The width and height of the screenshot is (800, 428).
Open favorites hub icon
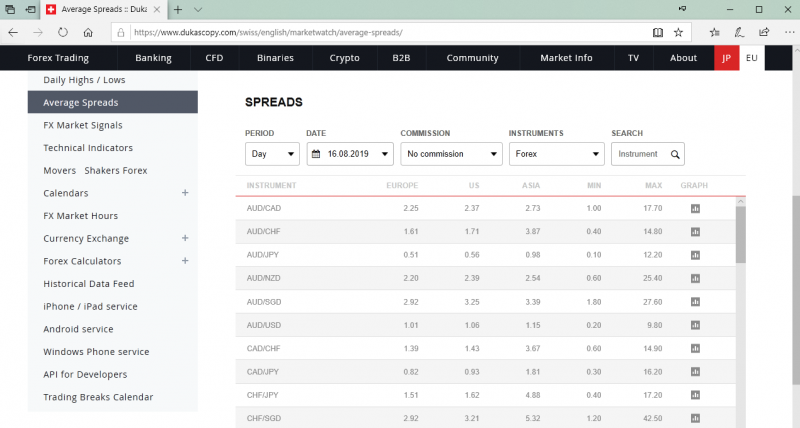pos(714,33)
